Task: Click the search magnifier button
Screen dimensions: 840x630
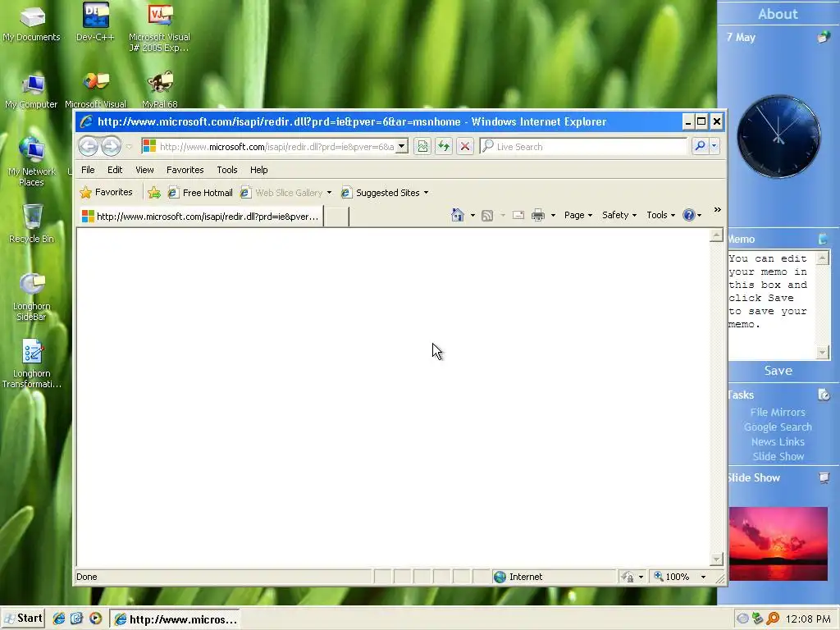Action: coord(700,146)
